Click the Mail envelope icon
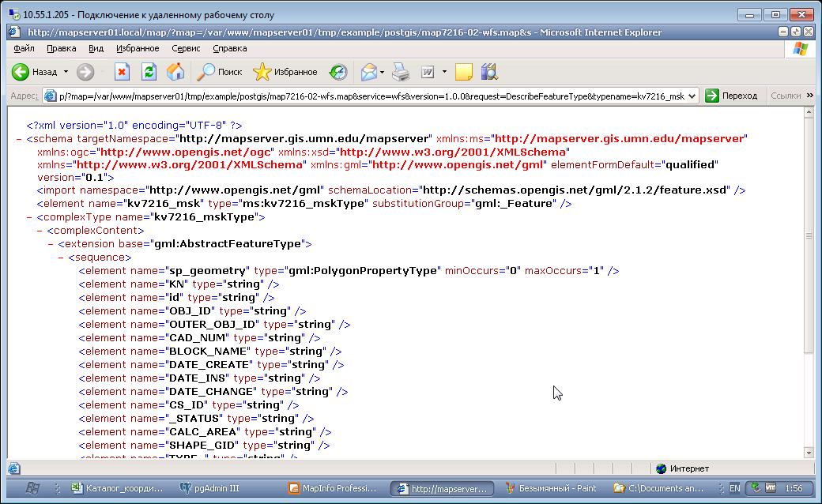This screenshot has width=822, height=504. click(x=368, y=72)
